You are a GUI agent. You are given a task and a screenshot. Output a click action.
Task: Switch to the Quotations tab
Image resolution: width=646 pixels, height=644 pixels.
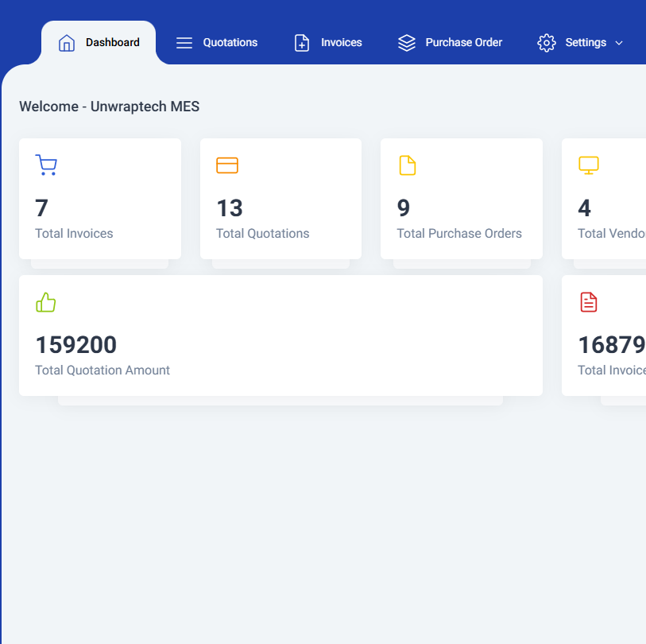point(230,43)
